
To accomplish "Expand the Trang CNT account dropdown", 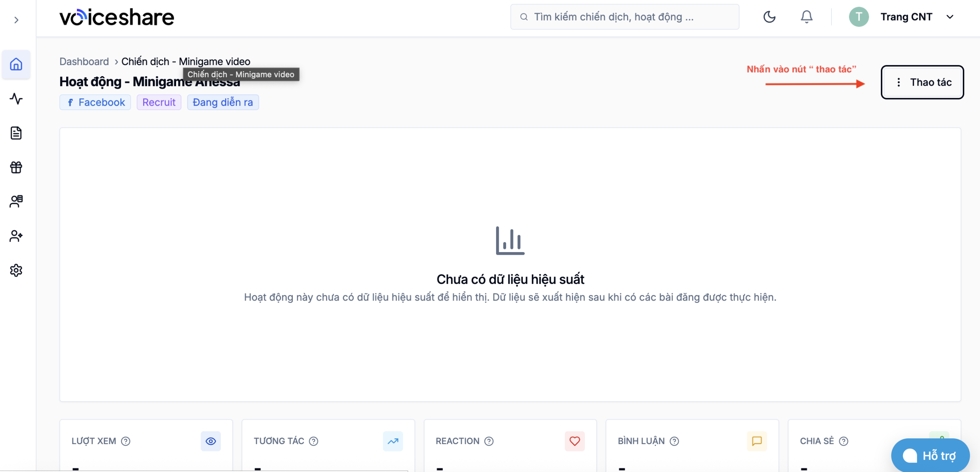I will (x=950, y=17).
